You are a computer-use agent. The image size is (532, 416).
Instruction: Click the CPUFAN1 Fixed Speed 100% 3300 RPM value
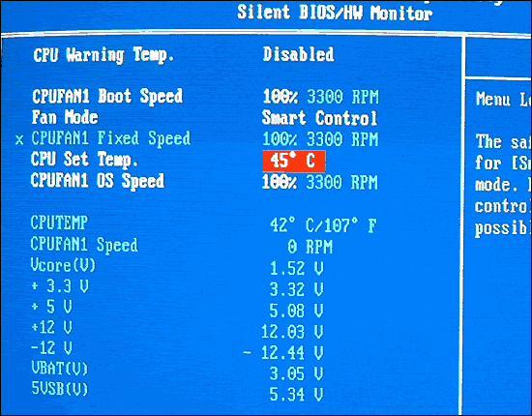tap(320, 139)
